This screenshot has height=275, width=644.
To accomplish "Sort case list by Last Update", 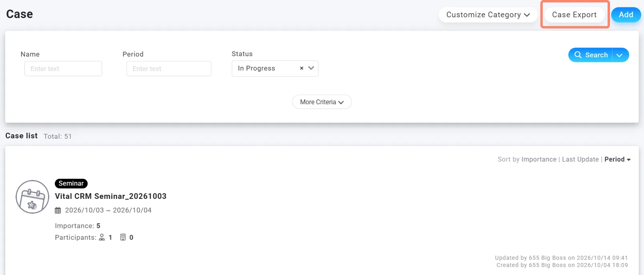I will 580,159.
